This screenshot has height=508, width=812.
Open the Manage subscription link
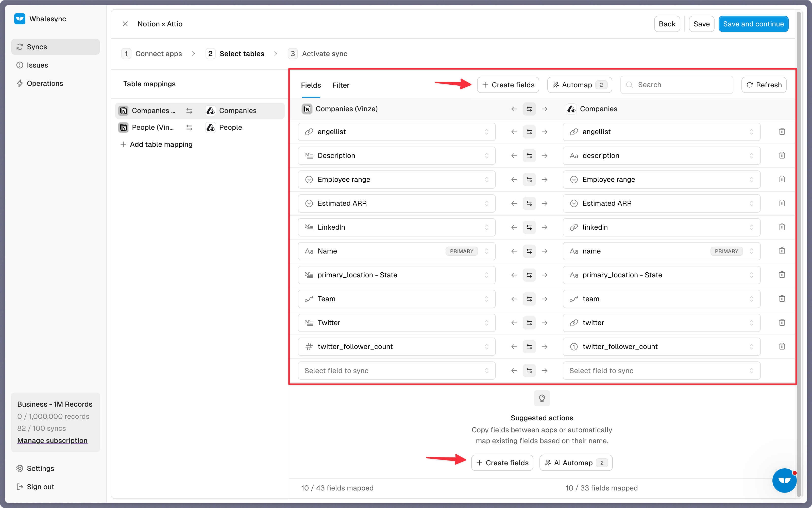tap(52, 440)
